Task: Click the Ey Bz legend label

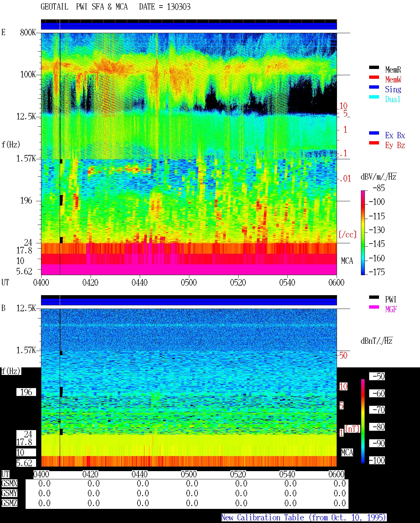Action: (395, 145)
